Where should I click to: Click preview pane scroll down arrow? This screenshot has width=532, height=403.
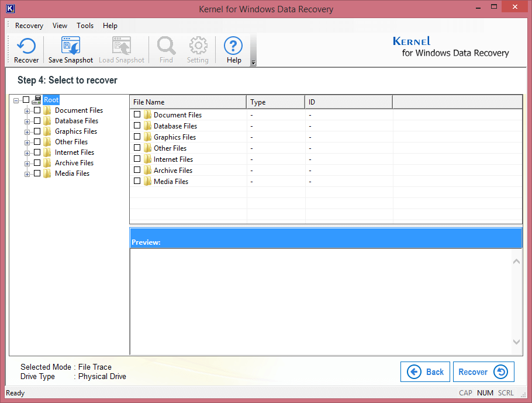[516, 342]
